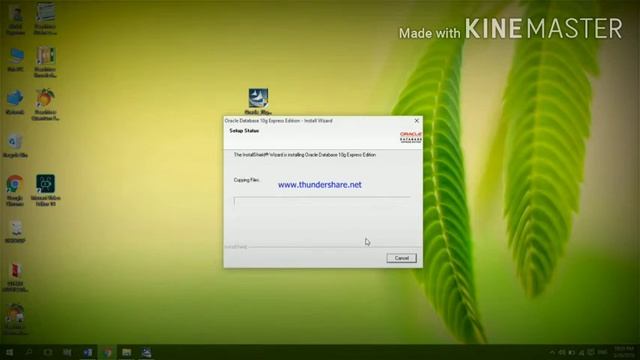Select the "Setup Status" heading text
640x360 pixels.
point(244,131)
